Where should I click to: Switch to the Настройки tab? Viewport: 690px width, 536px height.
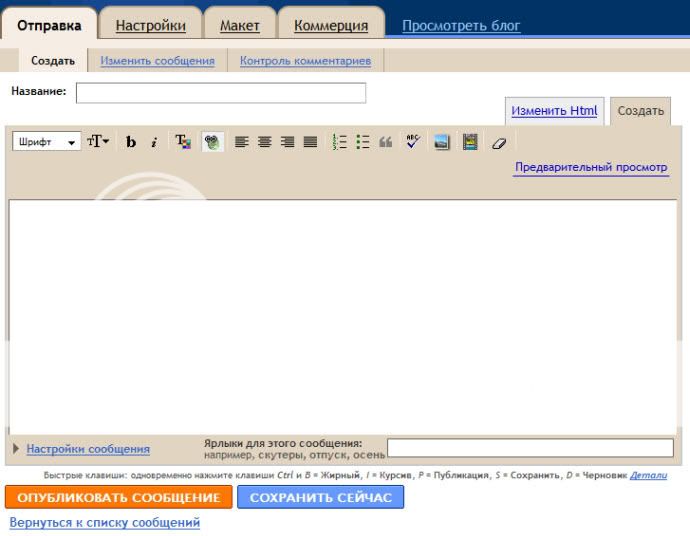[151, 25]
